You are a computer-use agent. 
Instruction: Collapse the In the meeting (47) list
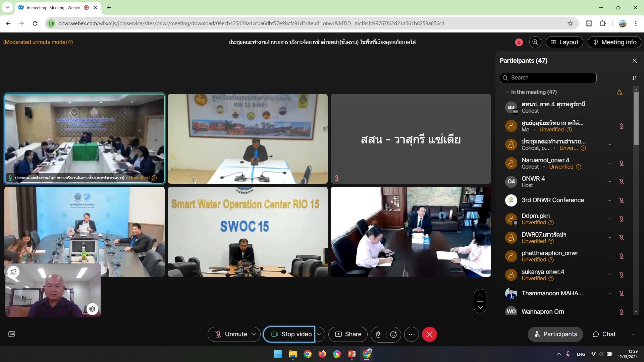click(x=507, y=92)
